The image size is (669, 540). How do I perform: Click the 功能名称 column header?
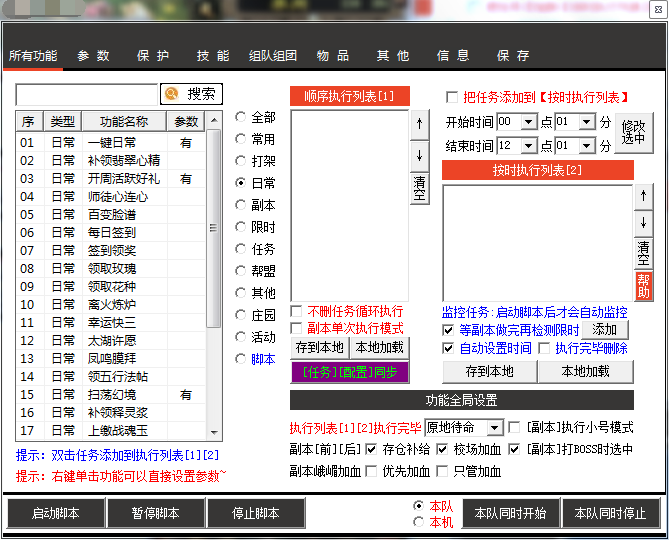click(124, 122)
